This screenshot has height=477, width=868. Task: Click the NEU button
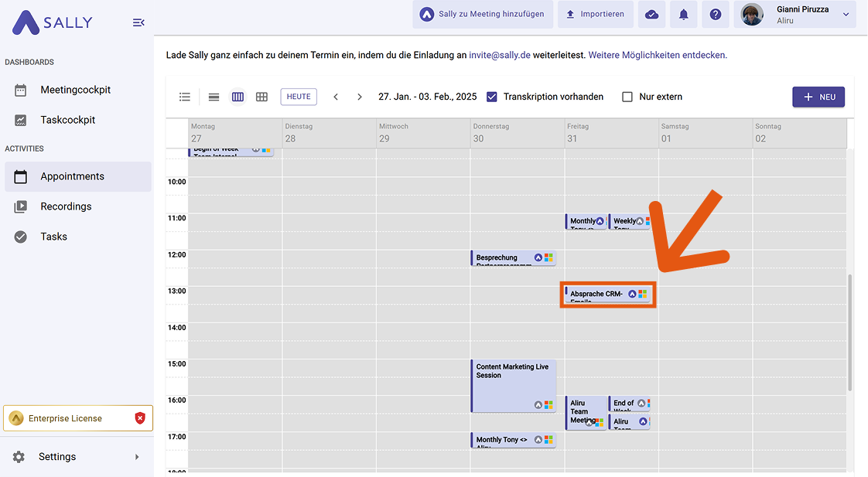(x=818, y=97)
